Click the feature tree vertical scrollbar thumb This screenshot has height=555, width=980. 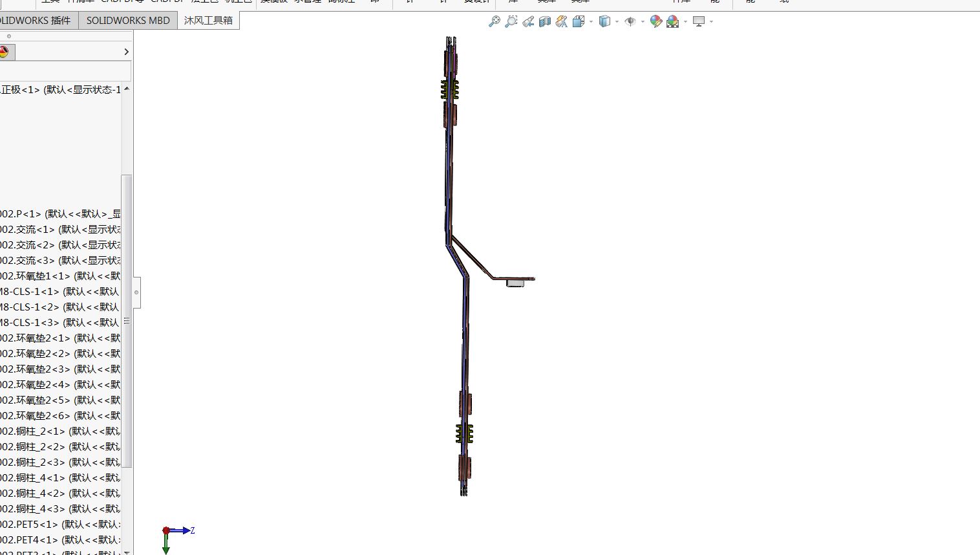(x=127, y=321)
